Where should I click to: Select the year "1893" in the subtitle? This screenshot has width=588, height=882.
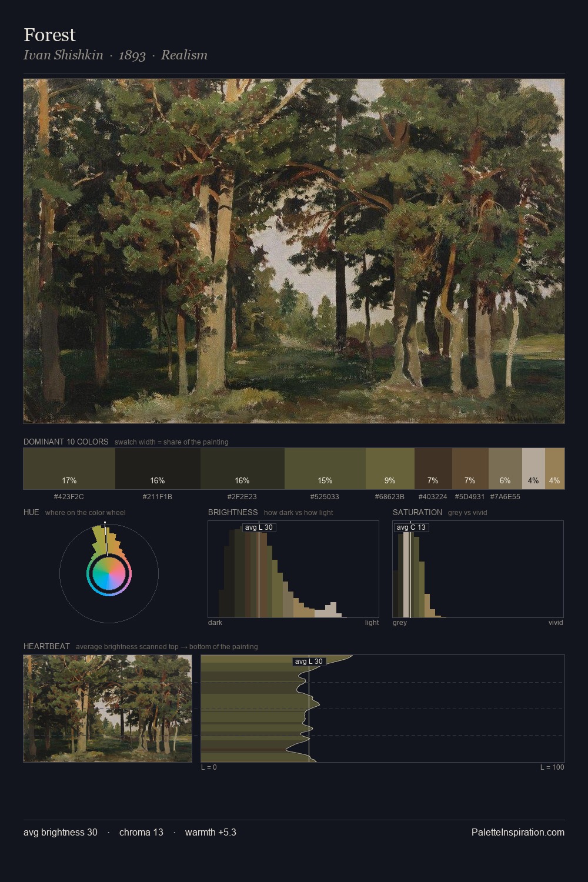click(132, 55)
